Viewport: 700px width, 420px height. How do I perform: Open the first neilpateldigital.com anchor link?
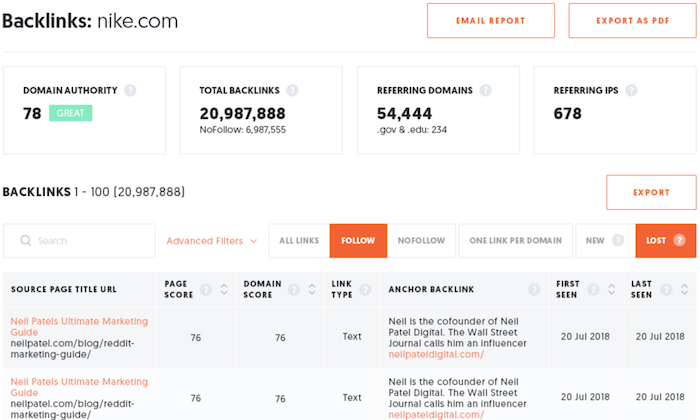click(x=436, y=354)
